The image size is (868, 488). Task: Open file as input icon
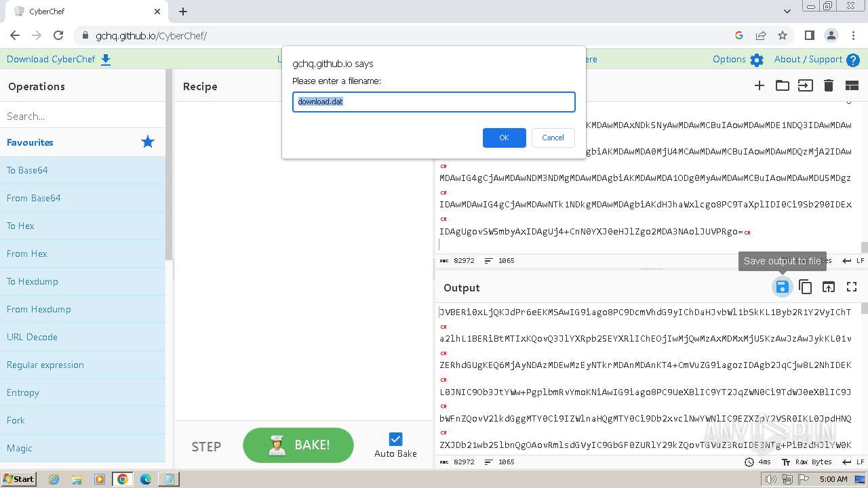coord(806,85)
